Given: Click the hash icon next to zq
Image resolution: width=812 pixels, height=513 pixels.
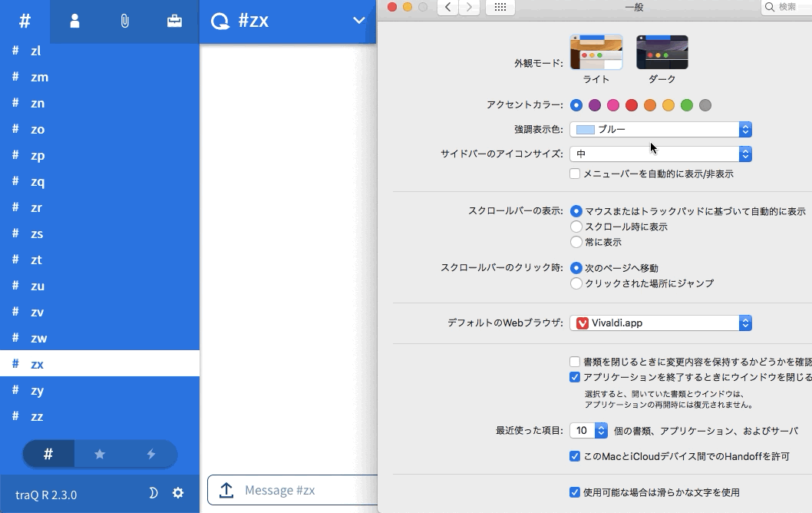Looking at the screenshot, I should [x=15, y=180].
